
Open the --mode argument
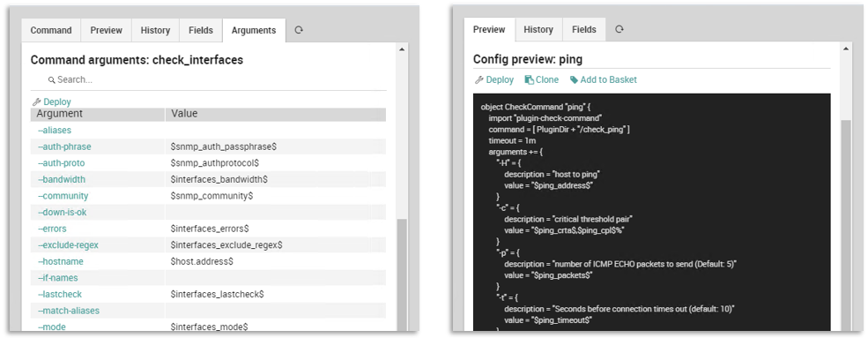coord(51,327)
